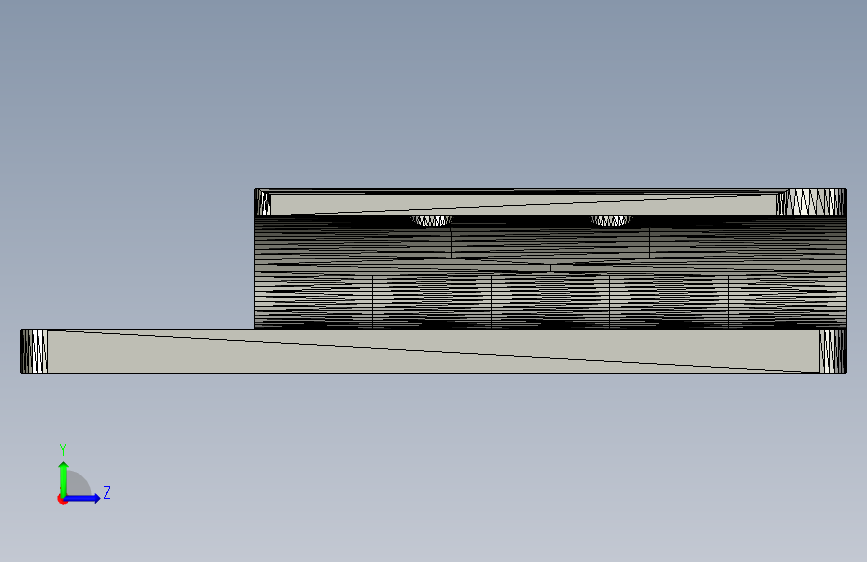Select the long flat base plate face

(433, 351)
